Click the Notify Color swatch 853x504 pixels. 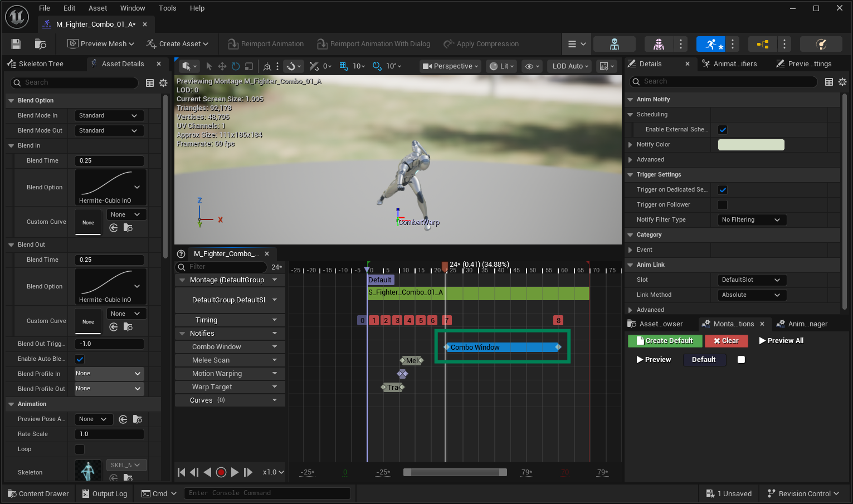pyautogui.click(x=751, y=145)
